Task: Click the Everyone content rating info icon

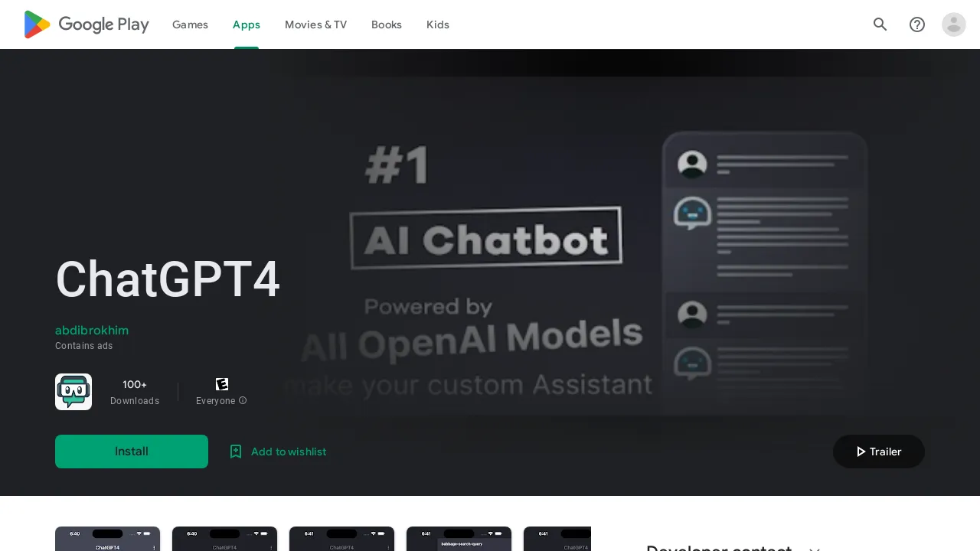Action: [243, 400]
